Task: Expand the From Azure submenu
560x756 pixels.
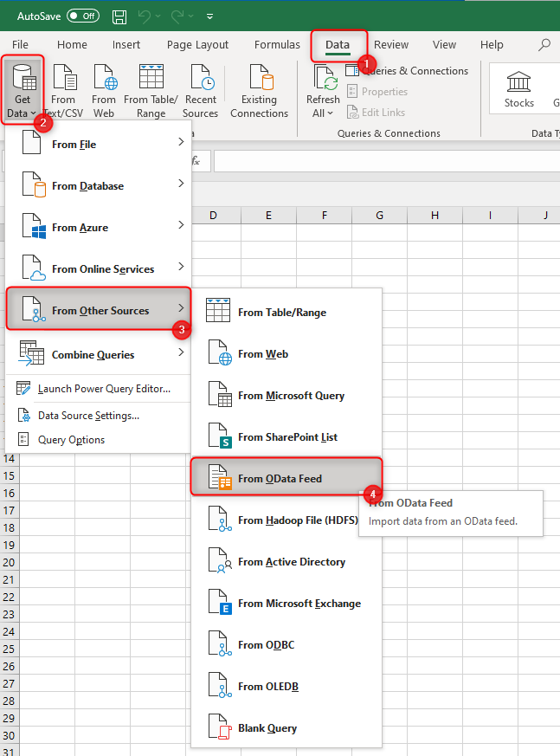Action: [99, 227]
